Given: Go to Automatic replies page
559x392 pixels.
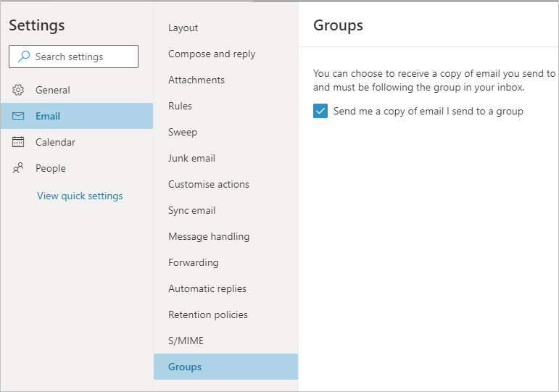Looking at the screenshot, I should point(207,288).
